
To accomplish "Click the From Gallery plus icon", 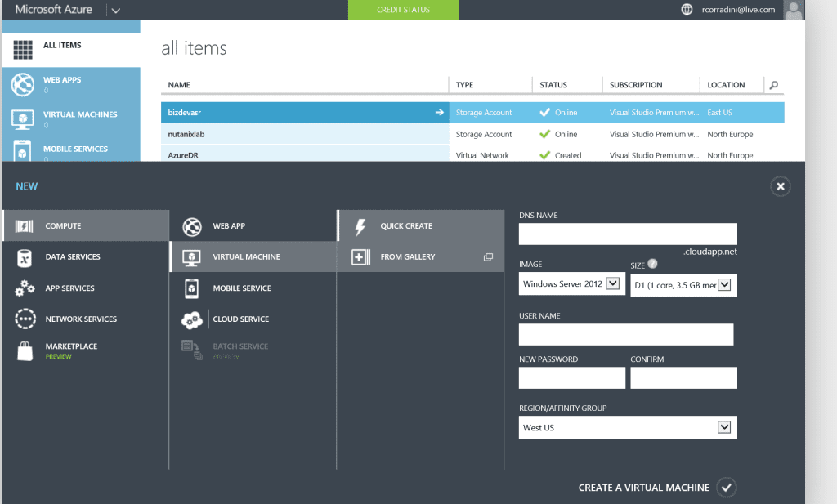I will pos(360,257).
